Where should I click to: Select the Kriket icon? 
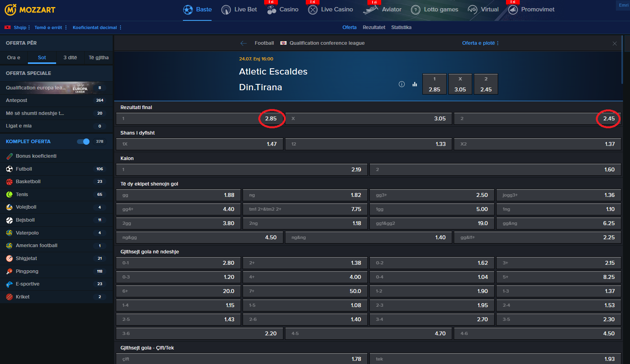coord(9,297)
